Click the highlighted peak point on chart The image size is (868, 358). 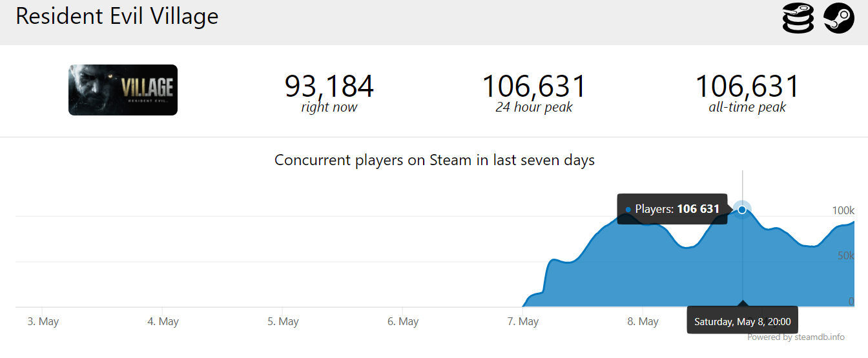tap(742, 209)
